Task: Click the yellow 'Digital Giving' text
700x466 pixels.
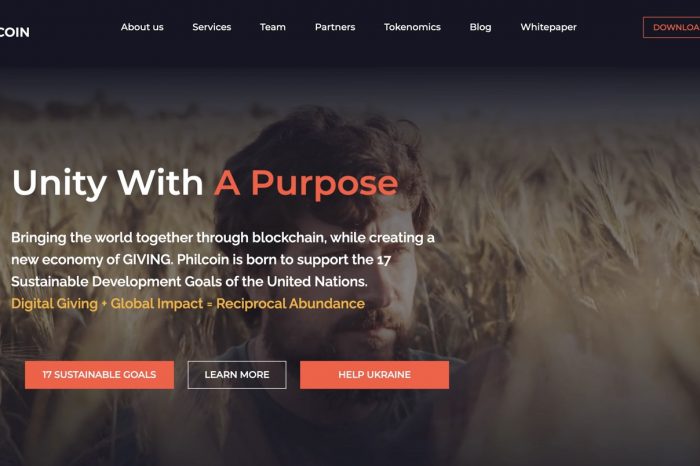Action: (x=54, y=304)
